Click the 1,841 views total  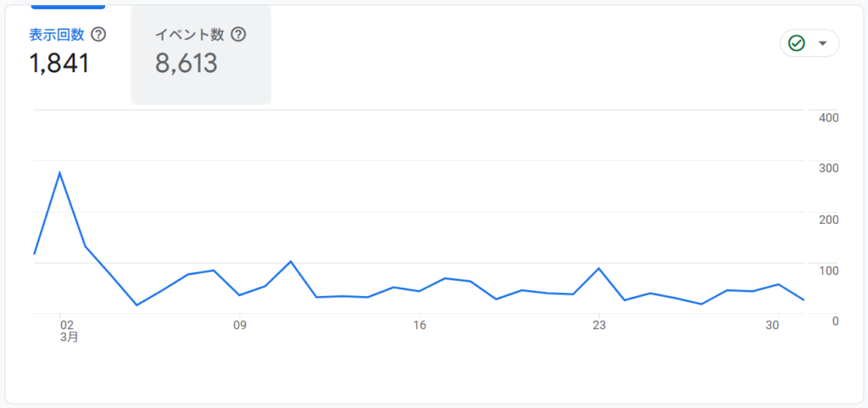59,63
